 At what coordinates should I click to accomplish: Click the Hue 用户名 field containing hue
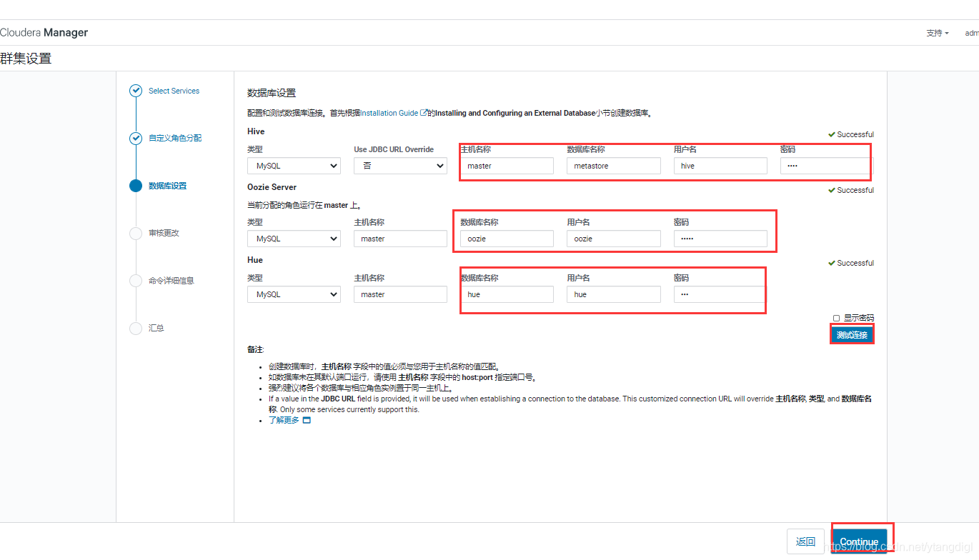coord(614,294)
